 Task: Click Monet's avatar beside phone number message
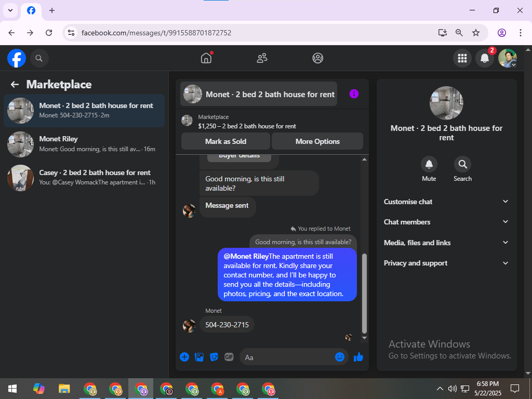[189, 325]
